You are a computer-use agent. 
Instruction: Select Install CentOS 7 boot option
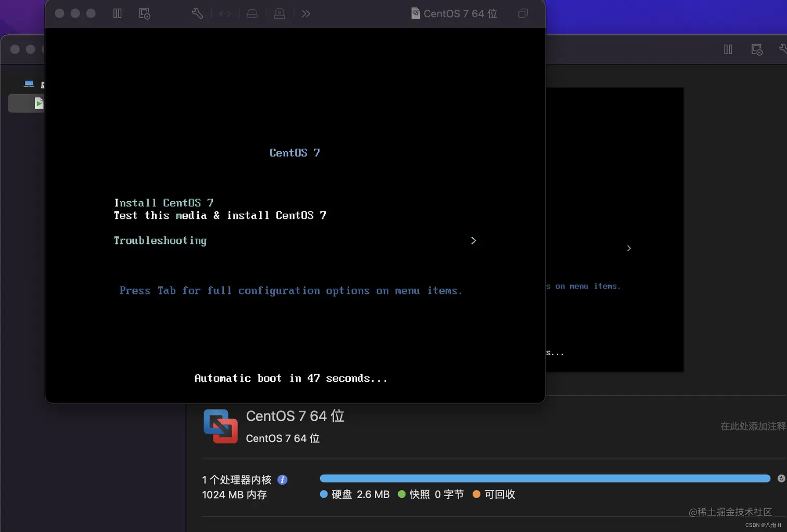[163, 203]
